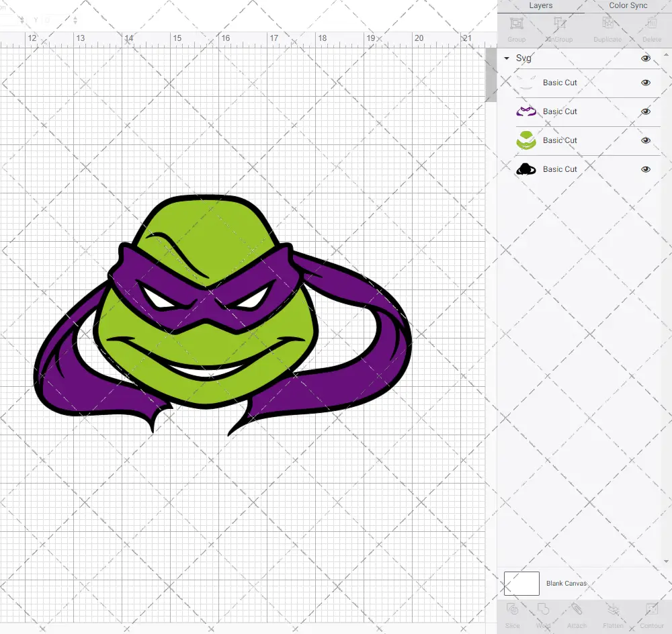The height and width of the screenshot is (634, 672).
Task: Hide the Svg group layer
Action: (x=646, y=58)
